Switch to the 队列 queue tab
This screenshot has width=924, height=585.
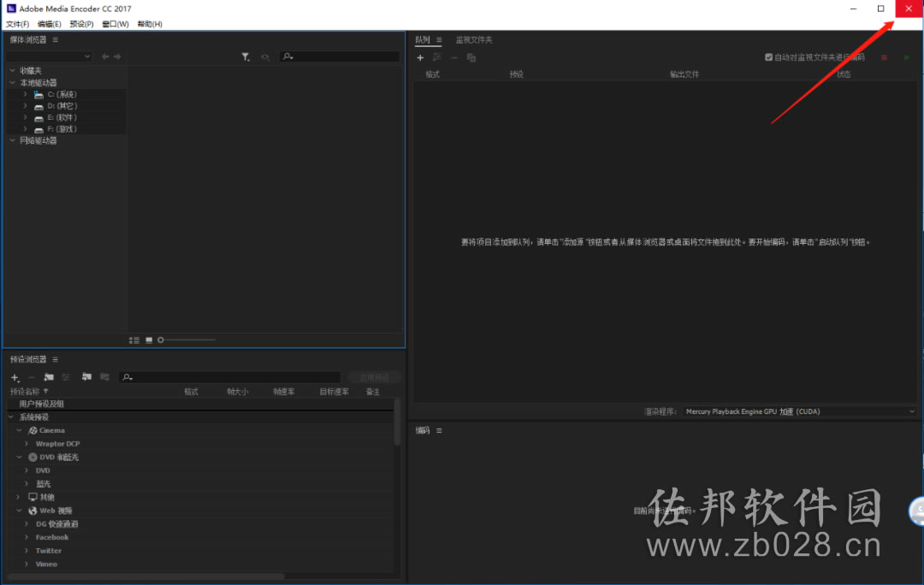tap(423, 40)
